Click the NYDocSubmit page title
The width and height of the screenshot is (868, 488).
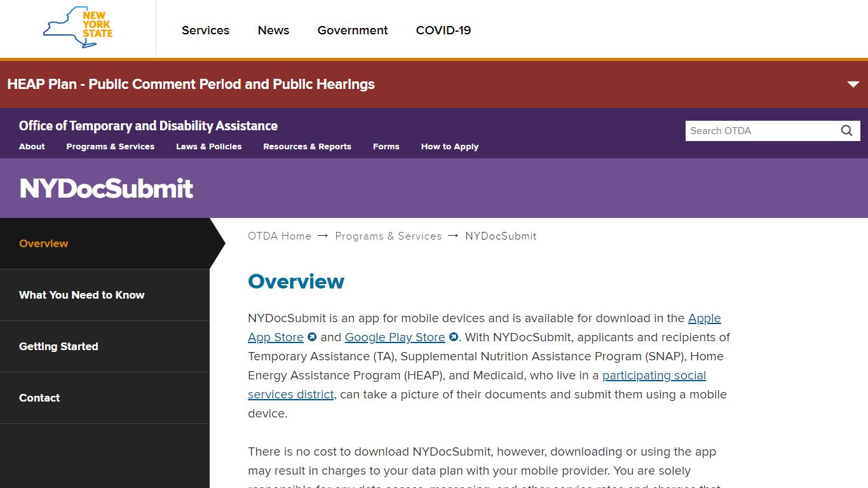(106, 189)
